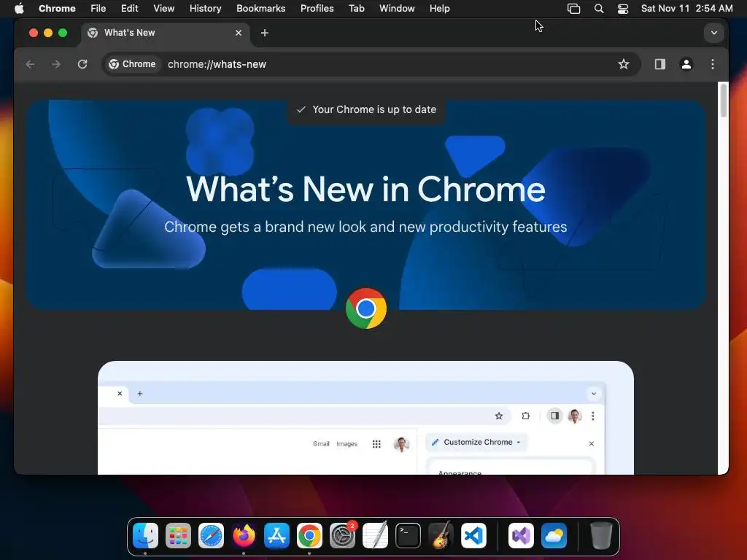747x560 pixels.
Task: Open the Window menu
Action: [x=397, y=9]
